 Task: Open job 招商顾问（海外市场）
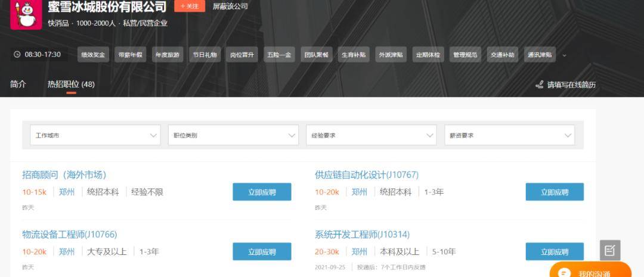(x=64, y=175)
